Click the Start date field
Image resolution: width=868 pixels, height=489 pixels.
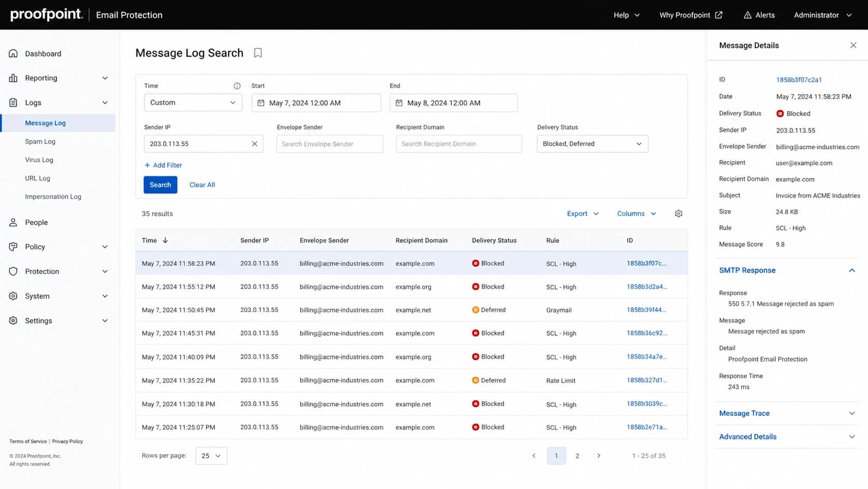click(x=316, y=103)
